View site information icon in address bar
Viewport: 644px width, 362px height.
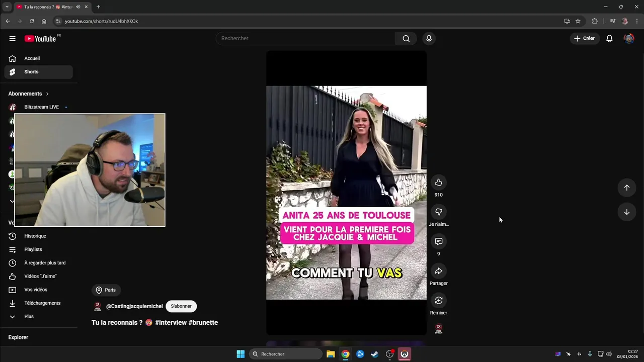coord(58,21)
